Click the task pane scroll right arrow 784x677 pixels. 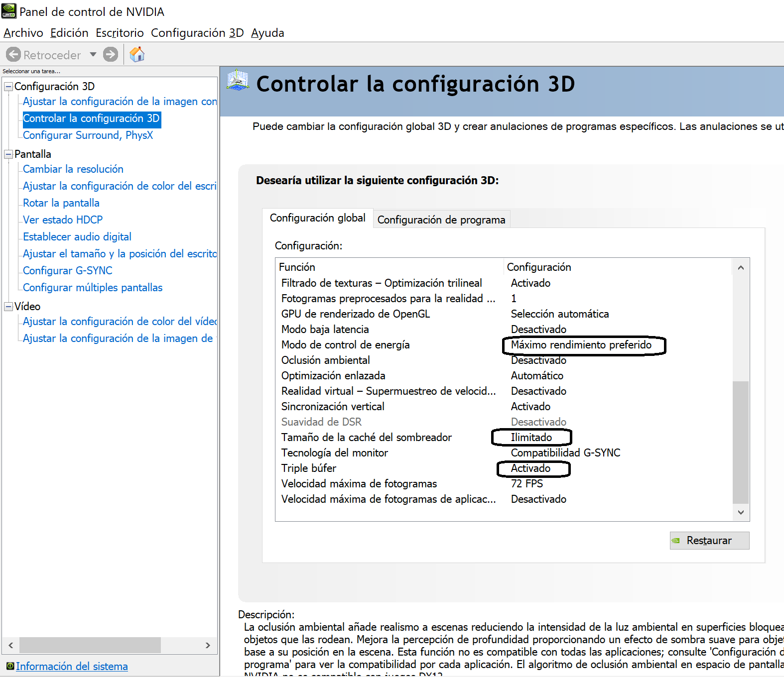pyautogui.click(x=208, y=645)
